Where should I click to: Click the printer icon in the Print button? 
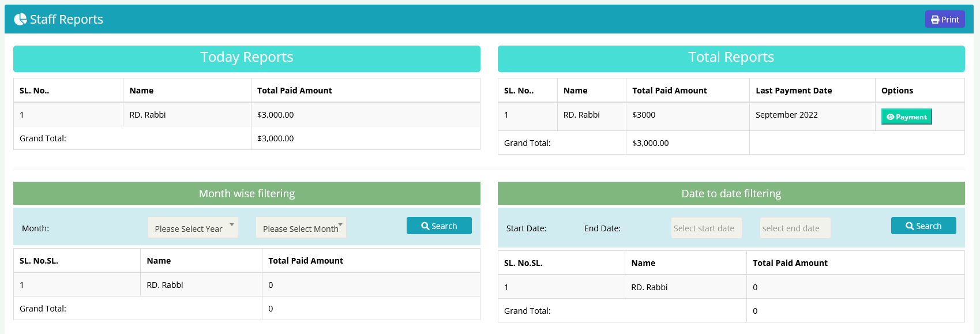click(x=935, y=20)
